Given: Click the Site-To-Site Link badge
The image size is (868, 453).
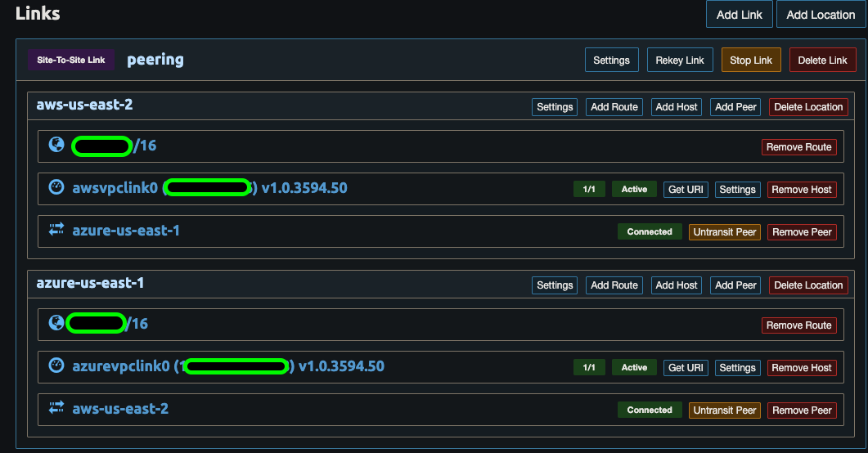Looking at the screenshot, I should [x=71, y=60].
